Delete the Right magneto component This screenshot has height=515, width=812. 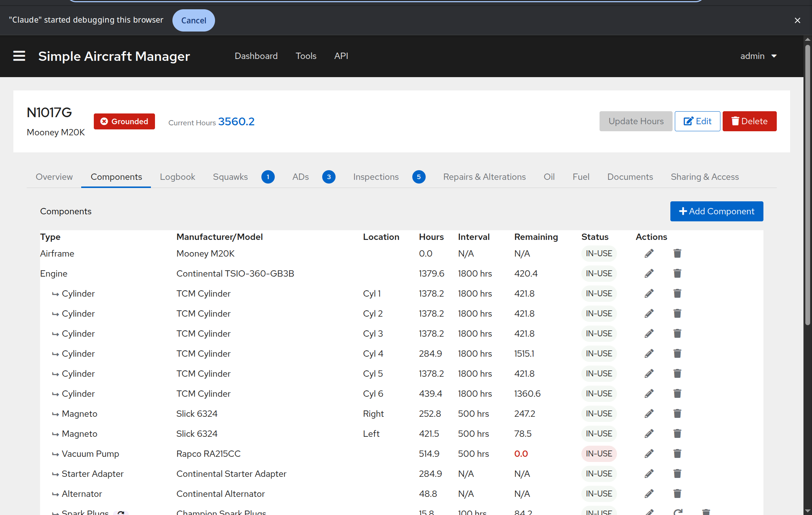(677, 414)
